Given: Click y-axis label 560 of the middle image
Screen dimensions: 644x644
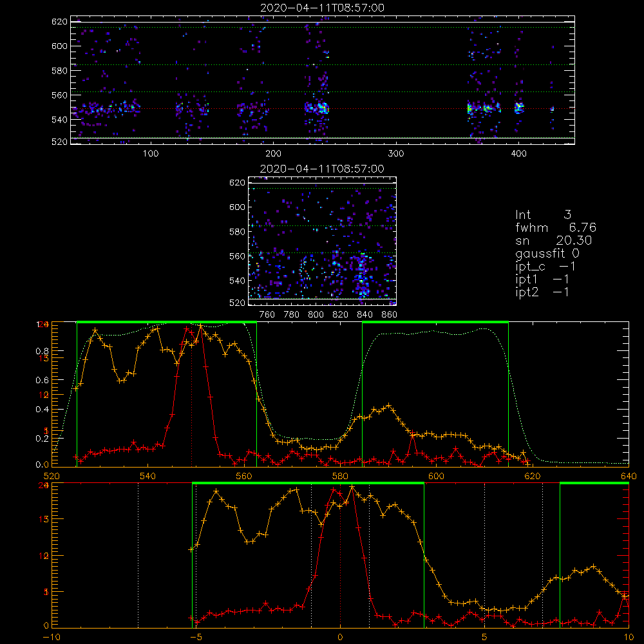Looking at the screenshot, I should coord(238,256).
